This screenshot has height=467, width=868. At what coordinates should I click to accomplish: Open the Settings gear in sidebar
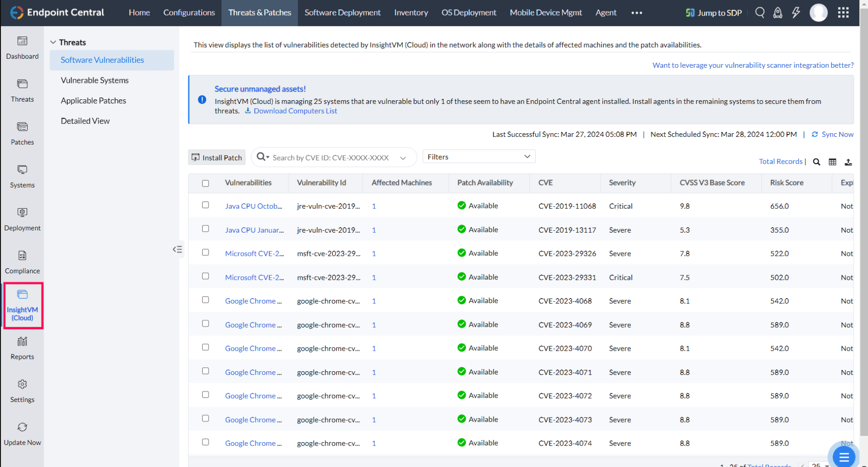[22, 385]
